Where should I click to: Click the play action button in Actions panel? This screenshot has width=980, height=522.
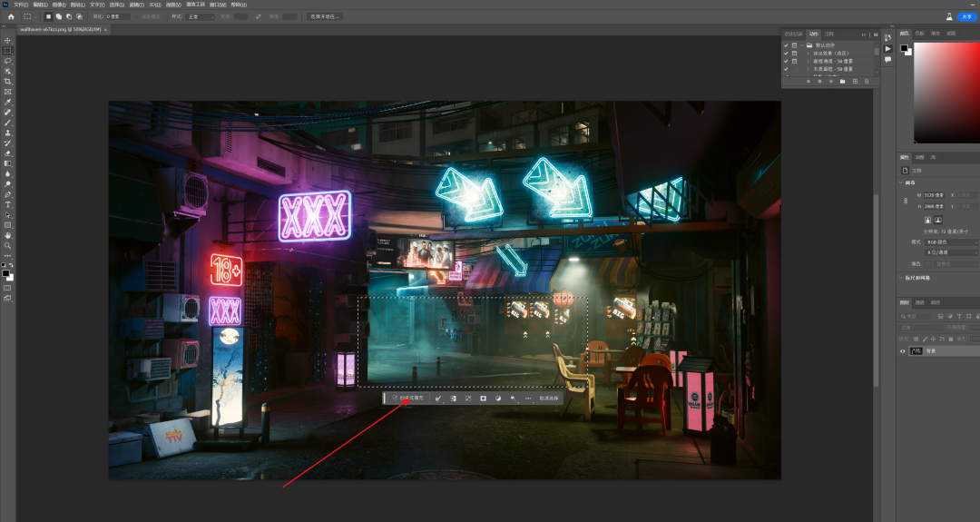(x=831, y=81)
